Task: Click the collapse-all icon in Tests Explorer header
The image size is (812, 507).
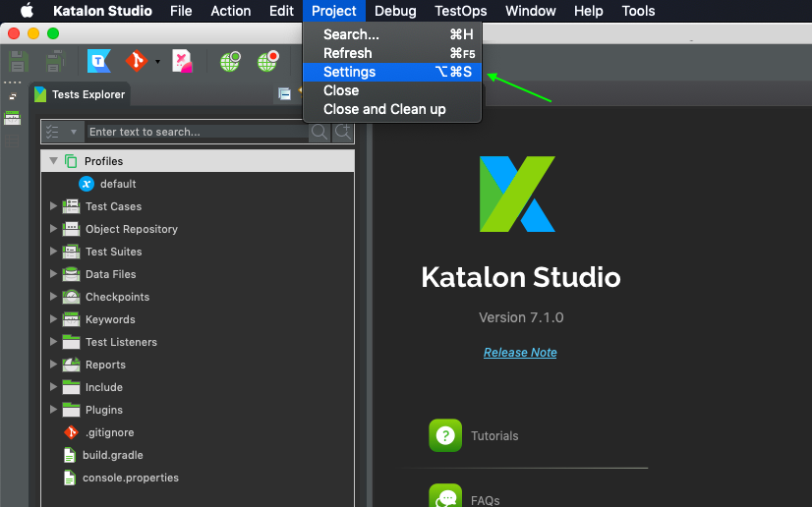Action: [x=284, y=93]
